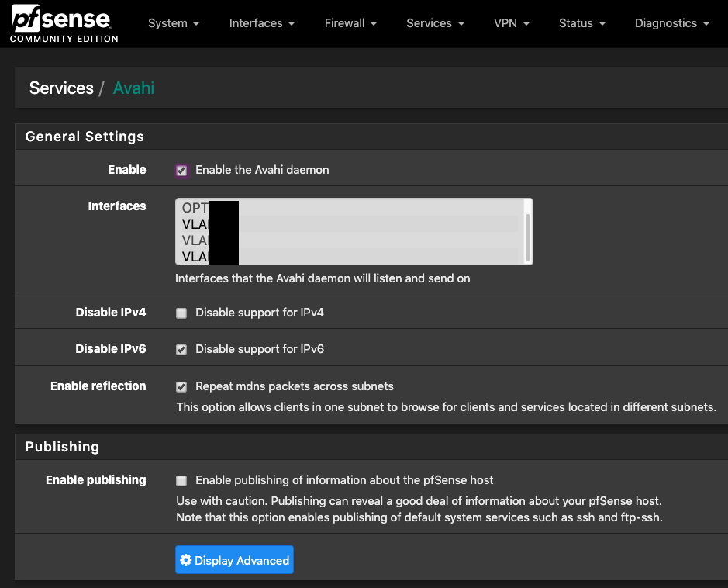Screen dimensions: 728x588
Task: Expand the Diagnostics menu
Action: tap(671, 23)
